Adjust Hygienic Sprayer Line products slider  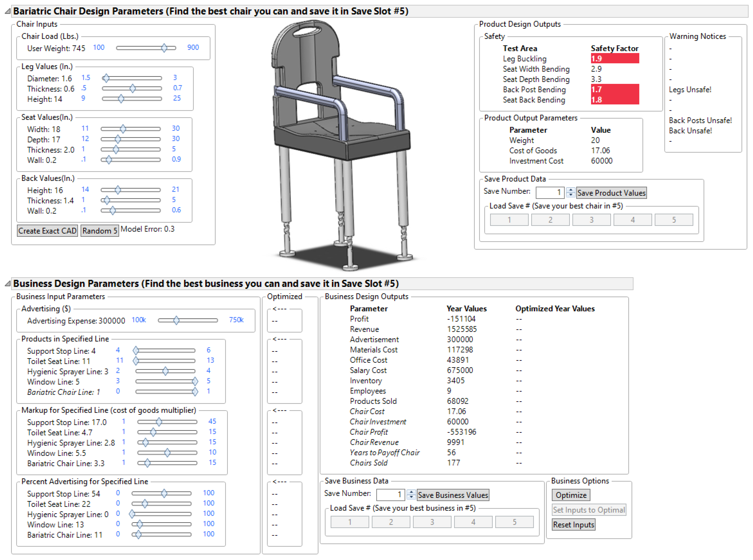click(x=166, y=371)
